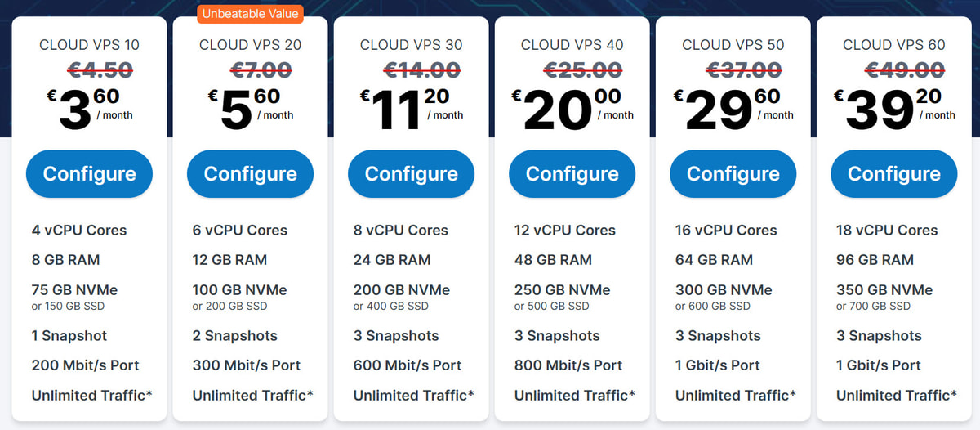Choose Configure for Cloud VPS 50
The height and width of the screenshot is (430, 980).
coord(733,174)
